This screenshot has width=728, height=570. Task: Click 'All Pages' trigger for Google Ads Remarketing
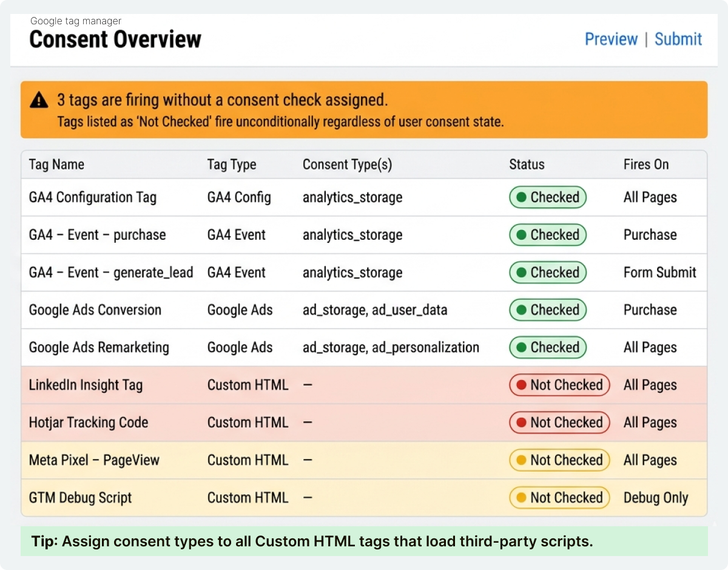click(650, 348)
